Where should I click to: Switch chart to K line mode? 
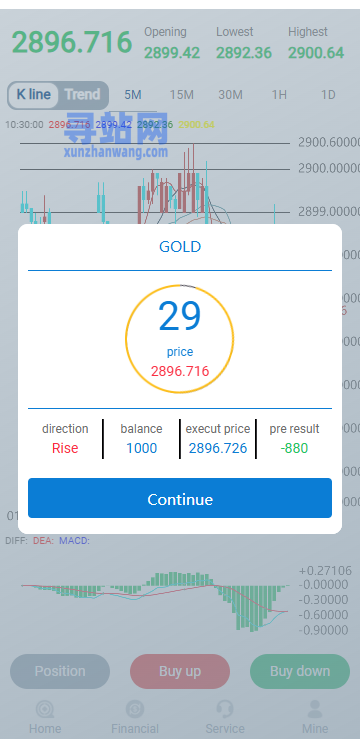coord(33,94)
